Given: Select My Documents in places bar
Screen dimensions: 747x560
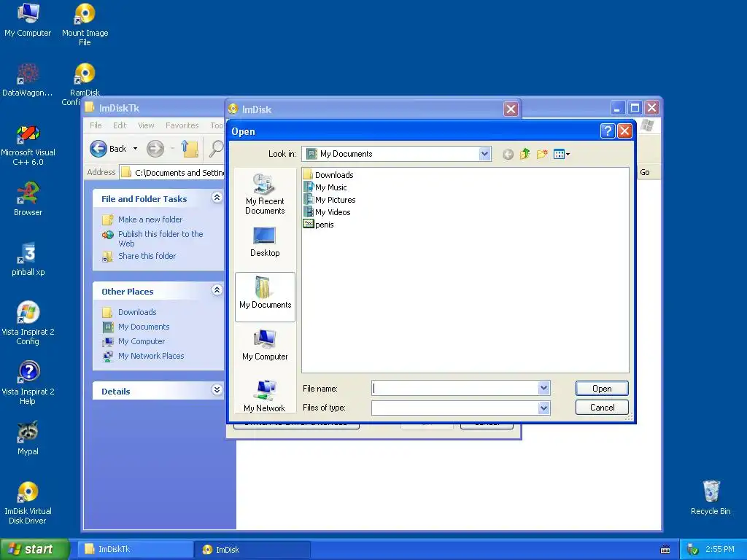Looking at the screenshot, I should click(x=265, y=297).
